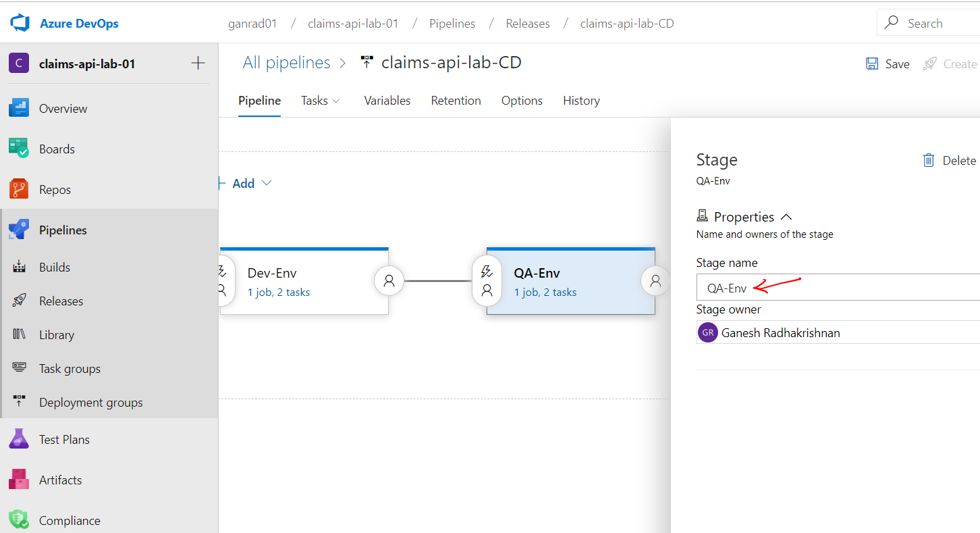
Task: Click the search magnifier icon
Action: 892,22
